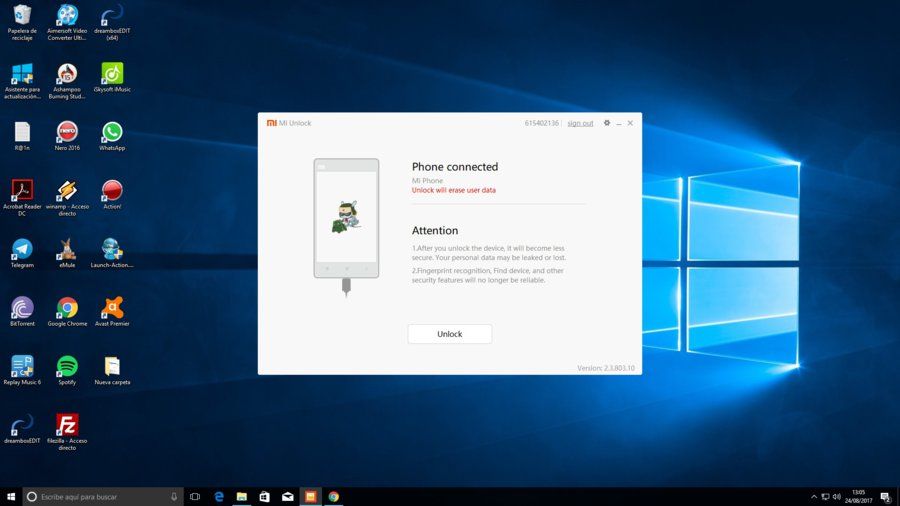Viewport: 900px width, 506px height.
Task: Select iSkysoft iMusic desktop icon
Action: [112, 77]
